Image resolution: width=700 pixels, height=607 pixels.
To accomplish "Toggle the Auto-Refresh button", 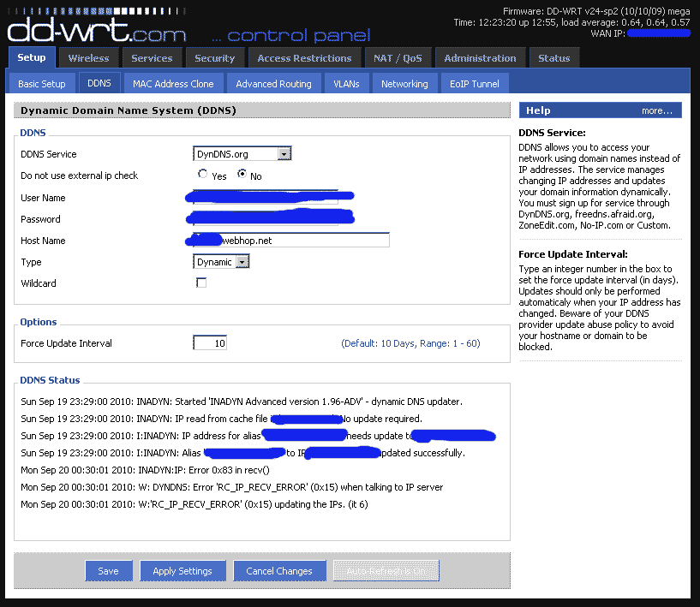I will coord(386,571).
